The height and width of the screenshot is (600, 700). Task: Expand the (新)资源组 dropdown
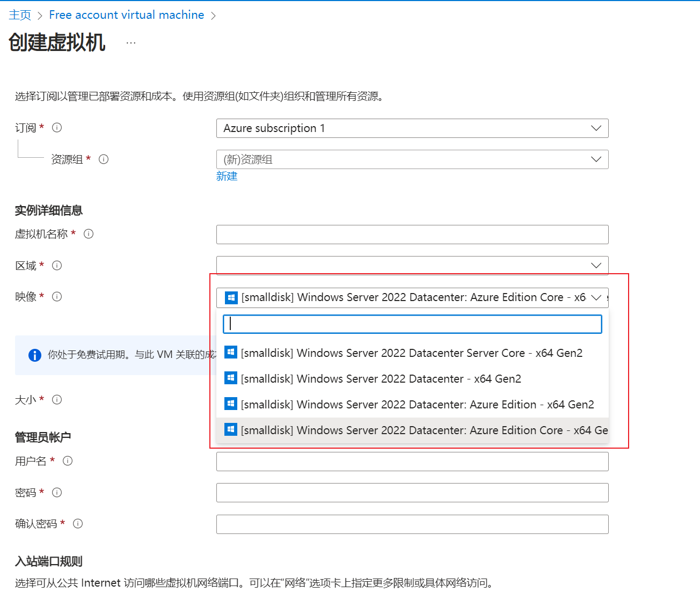click(412, 159)
